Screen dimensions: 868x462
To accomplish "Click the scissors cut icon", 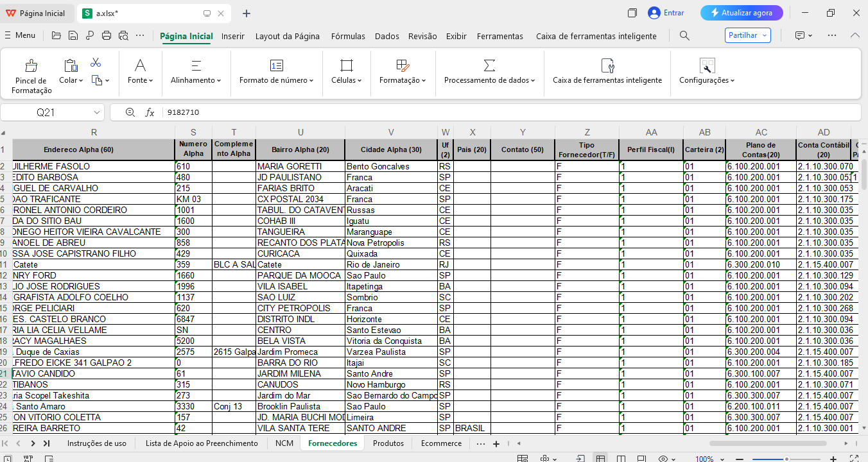I will pyautogui.click(x=96, y=62).
